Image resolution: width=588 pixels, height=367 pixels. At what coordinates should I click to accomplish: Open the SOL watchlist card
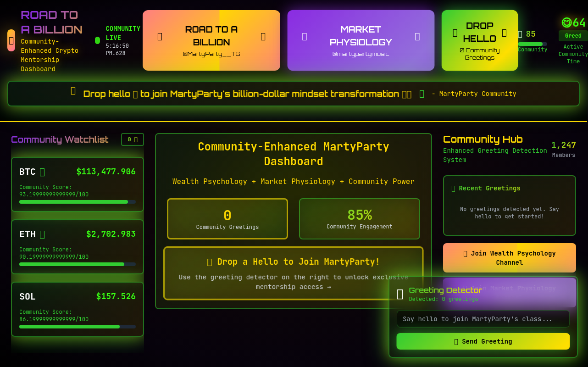(77, 309)
